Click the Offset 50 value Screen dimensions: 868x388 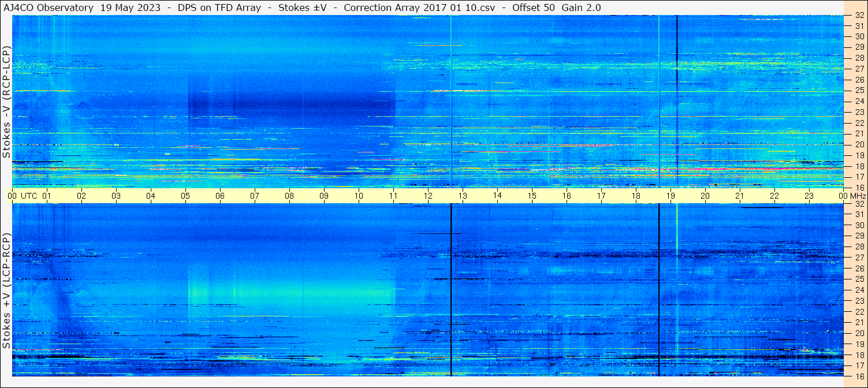pyautogui.click(x=532, y=8)
